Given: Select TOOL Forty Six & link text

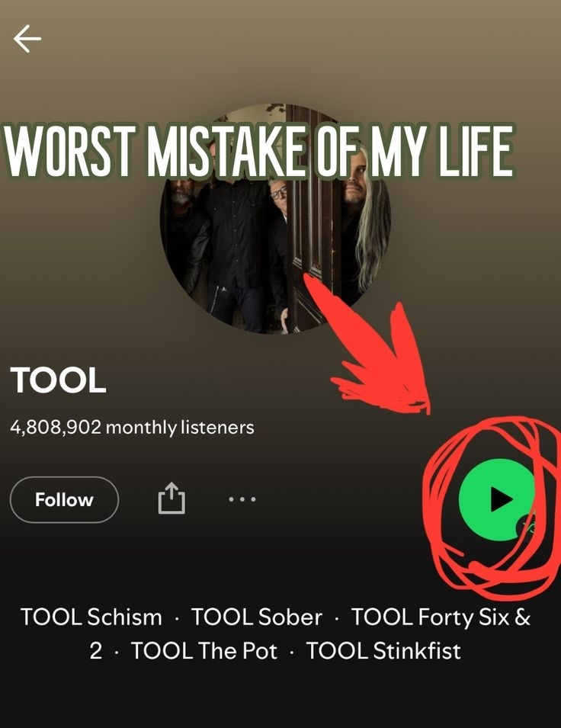Looking at the screenshot, I should (441, 617).
